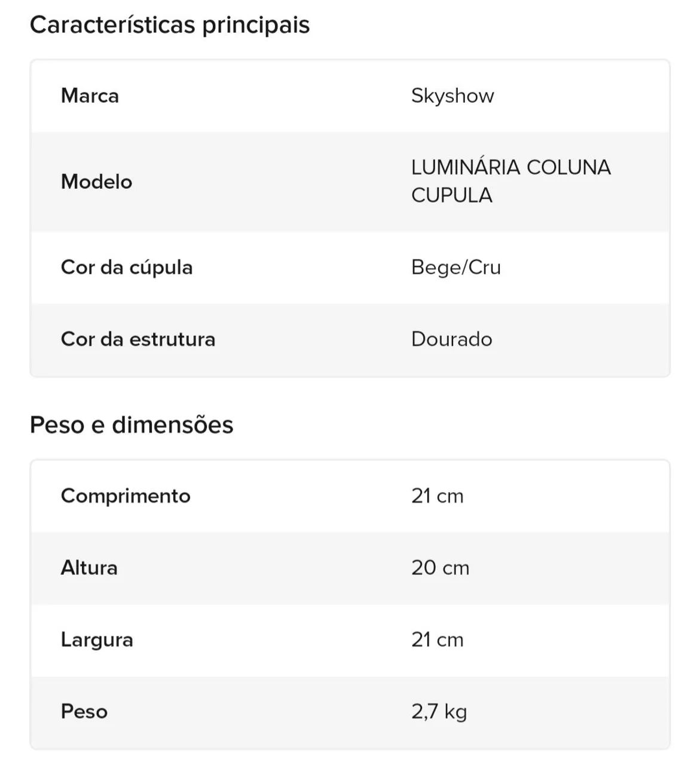700x765 pixels.
Task: Click the Modelo row label
Action: click(96, 182)
